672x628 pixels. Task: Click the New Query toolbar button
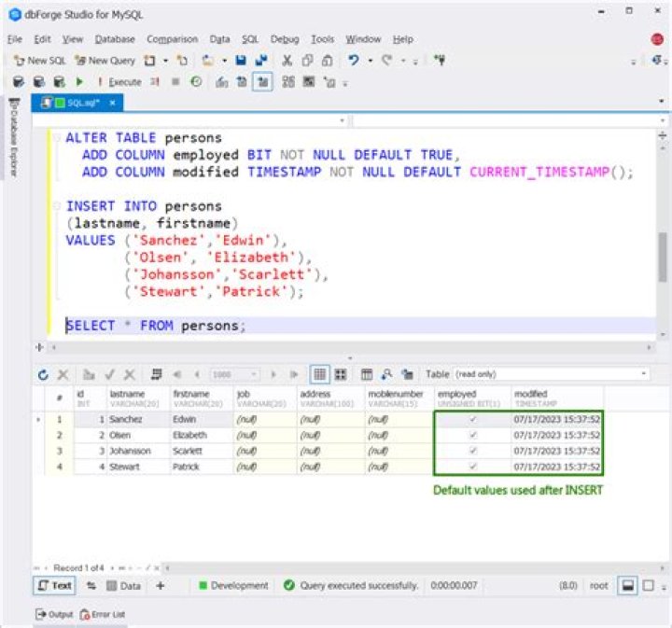click(105, 61)
